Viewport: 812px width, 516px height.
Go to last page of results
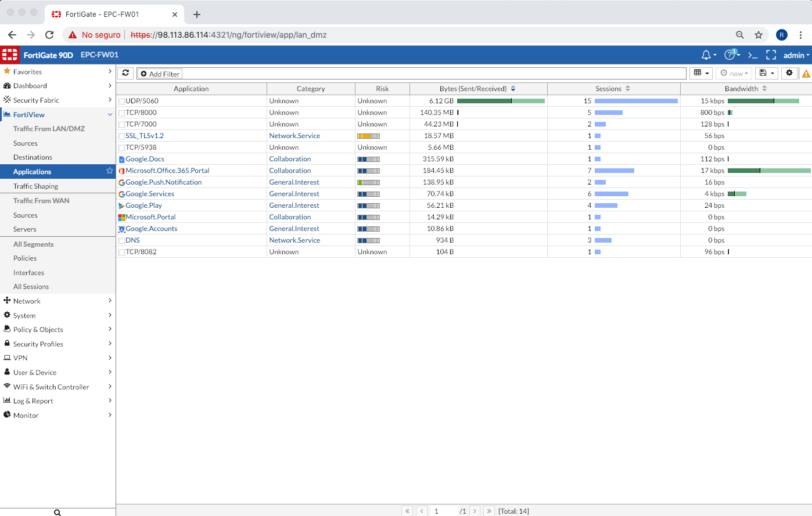click(x=488, y=511)
